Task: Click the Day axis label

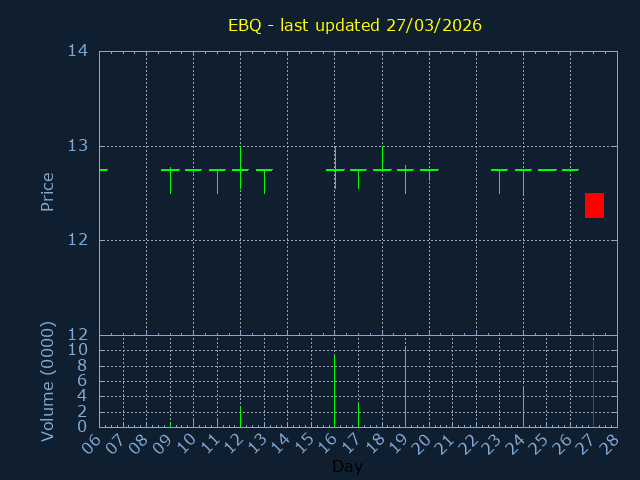Action: pyautogui.click(x=347, y=467)
